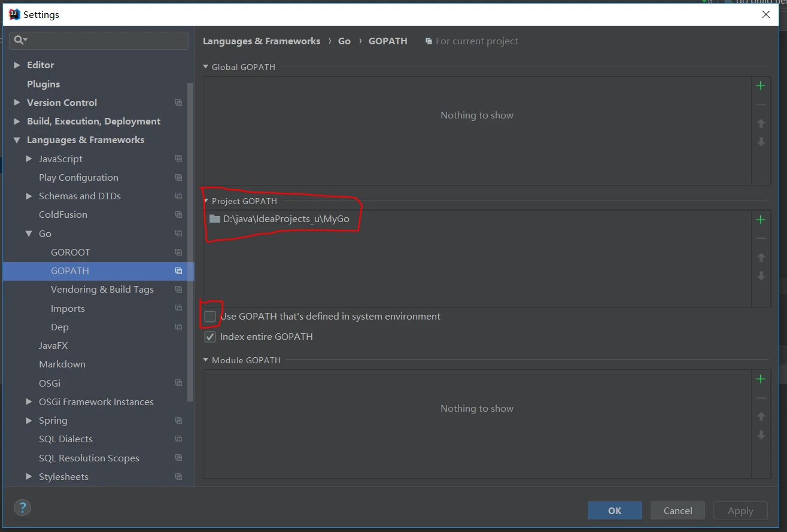Select GOROOT under Go
The height and width of the screenshot is (532, 787).
(x=71, y=253)
